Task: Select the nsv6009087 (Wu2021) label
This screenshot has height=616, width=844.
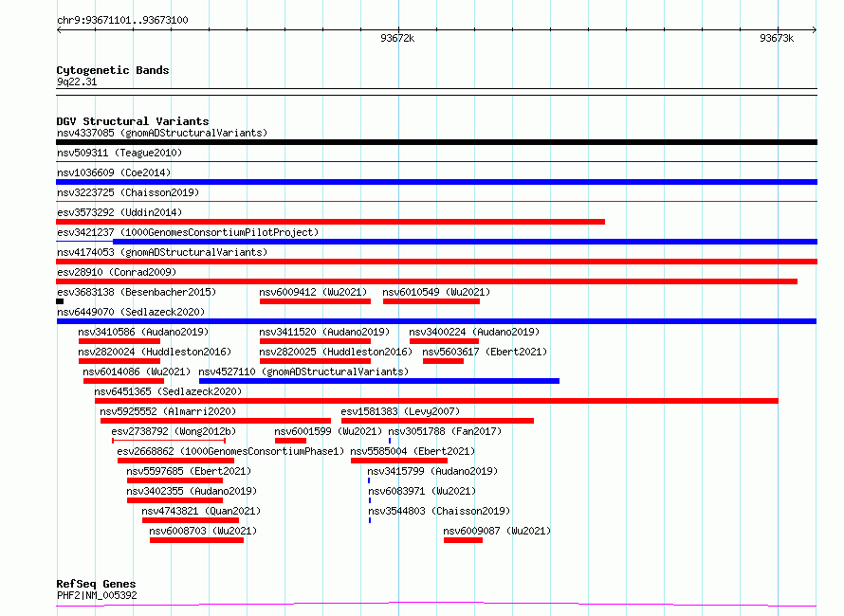Action: click(497, 531)
